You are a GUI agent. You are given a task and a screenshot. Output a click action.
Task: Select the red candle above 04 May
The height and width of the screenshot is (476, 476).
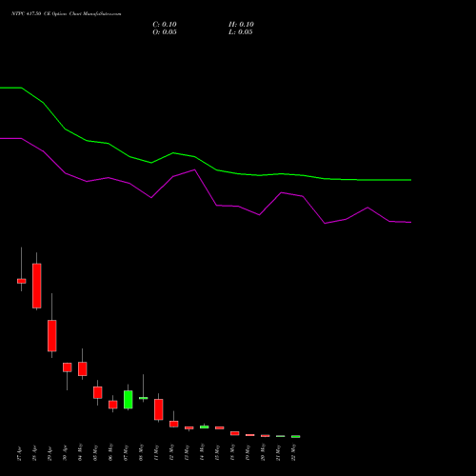[x=83, y=368]
